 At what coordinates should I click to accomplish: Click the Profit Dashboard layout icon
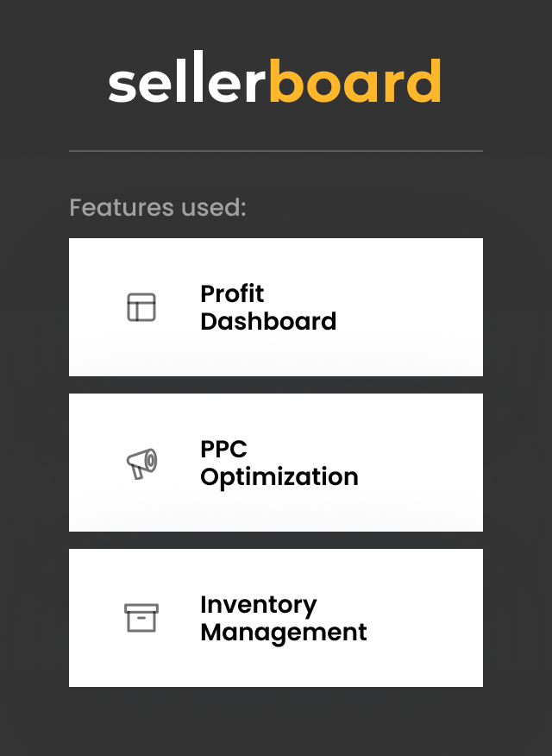(141, 307)
